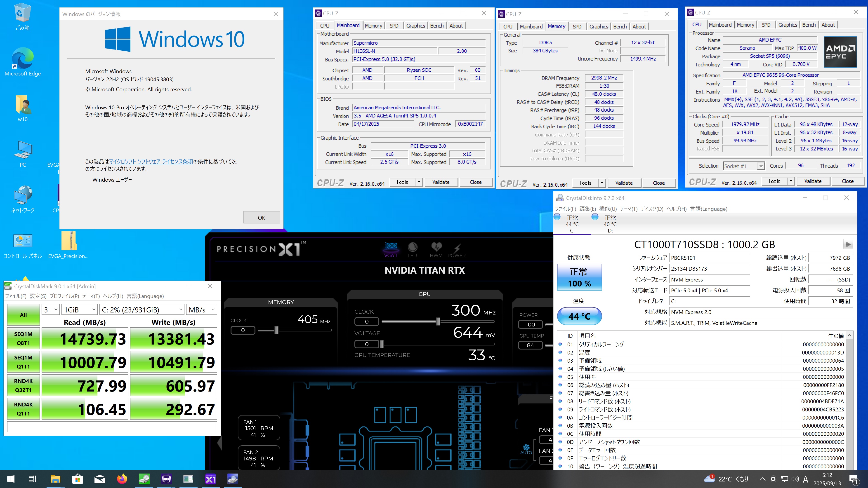The width and height of the screenshot is (868, 488).
Task: Open the ディスク(D) menu in CrystalDiskInfo
Action: click(652, 209)
